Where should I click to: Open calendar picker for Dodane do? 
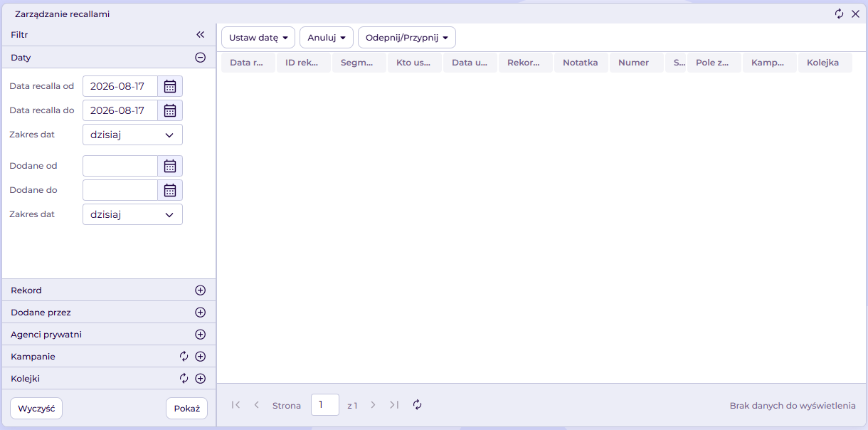click(x=170, y=190)
